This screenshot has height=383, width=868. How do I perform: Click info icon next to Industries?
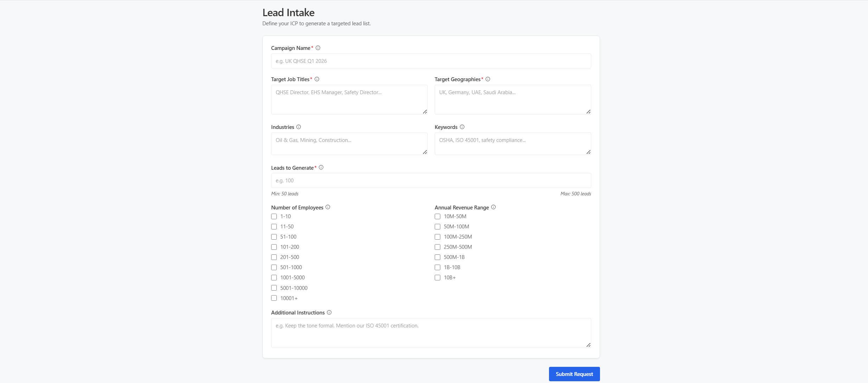(299, 127)
